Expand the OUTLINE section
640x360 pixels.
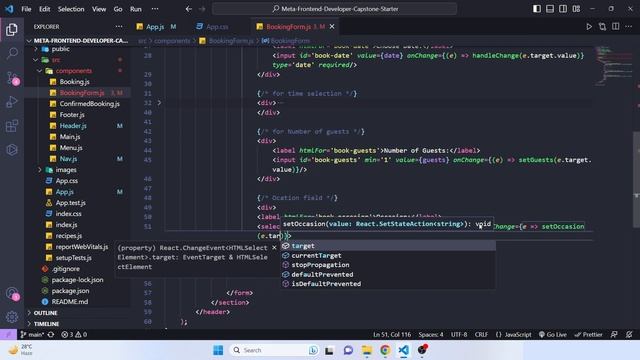78,313
